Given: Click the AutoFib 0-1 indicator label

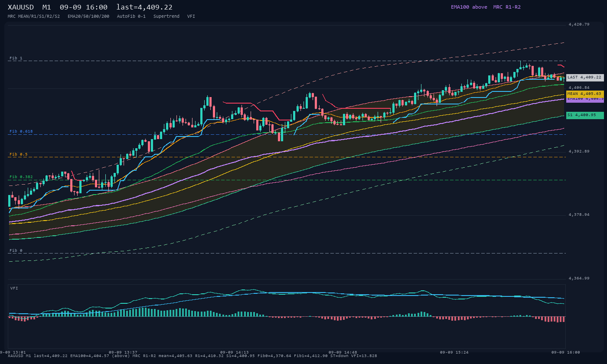Looking at the screenshot, I should [x=131, y=16].
